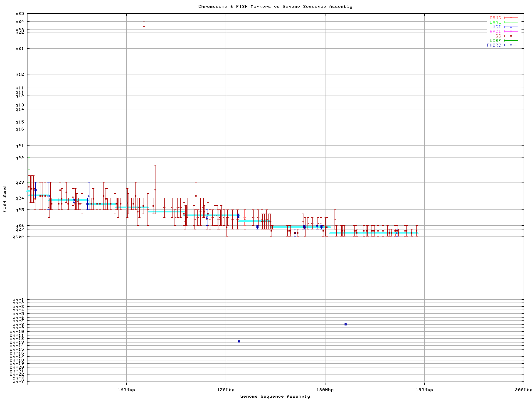This screenshot has width=532, height=399.
Task: Click the 170Mbp x-axis tick label
Action: (x=226, y=390)
